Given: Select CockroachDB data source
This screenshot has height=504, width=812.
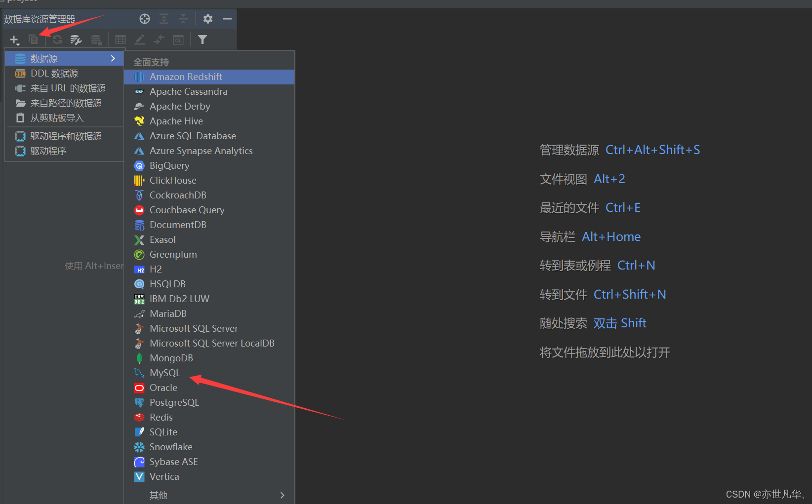Looking at the screenshot, I should click(x=209, y=195).
